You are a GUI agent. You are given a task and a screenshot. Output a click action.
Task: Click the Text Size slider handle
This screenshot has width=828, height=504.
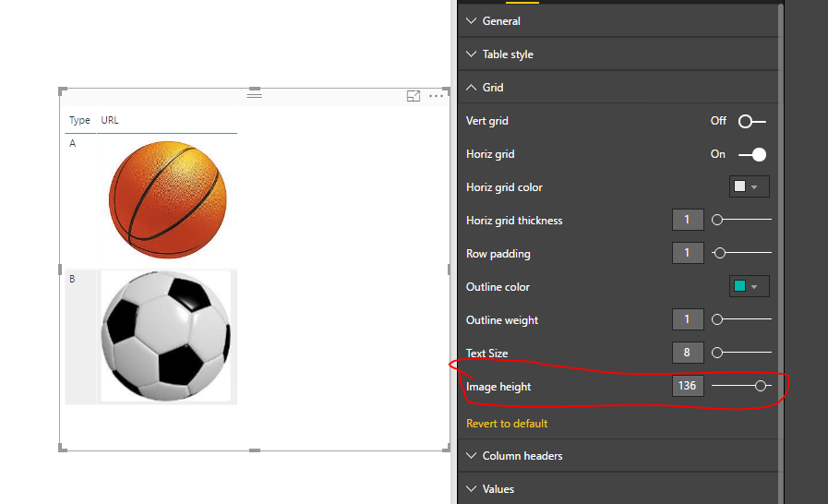717,353
